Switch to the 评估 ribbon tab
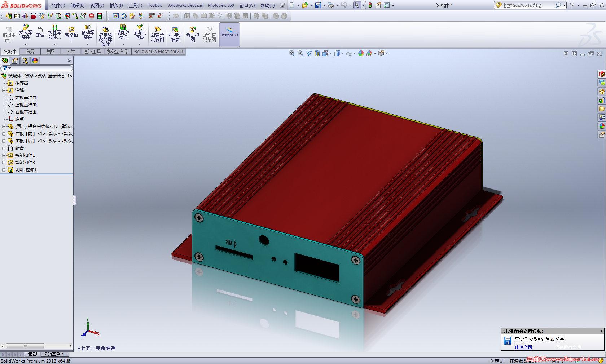Viewport: 606px width, 364px height. click(x=71, y=52)
